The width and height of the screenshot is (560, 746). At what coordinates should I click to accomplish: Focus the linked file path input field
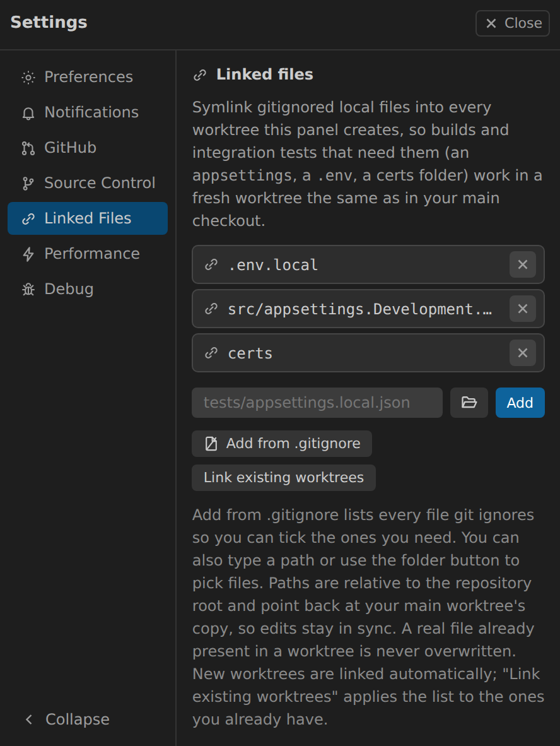click(x=317, y=403)
